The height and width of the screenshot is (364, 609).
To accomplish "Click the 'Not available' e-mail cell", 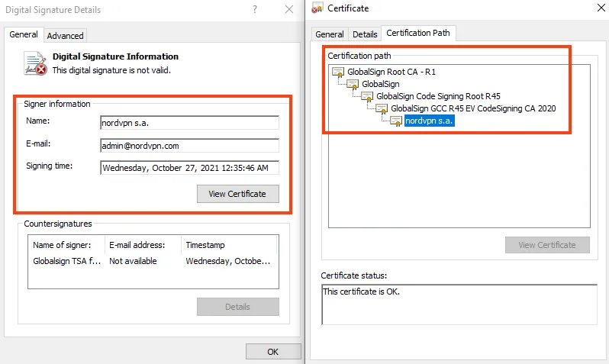I will pyautogui.click(x=134, y=261).
